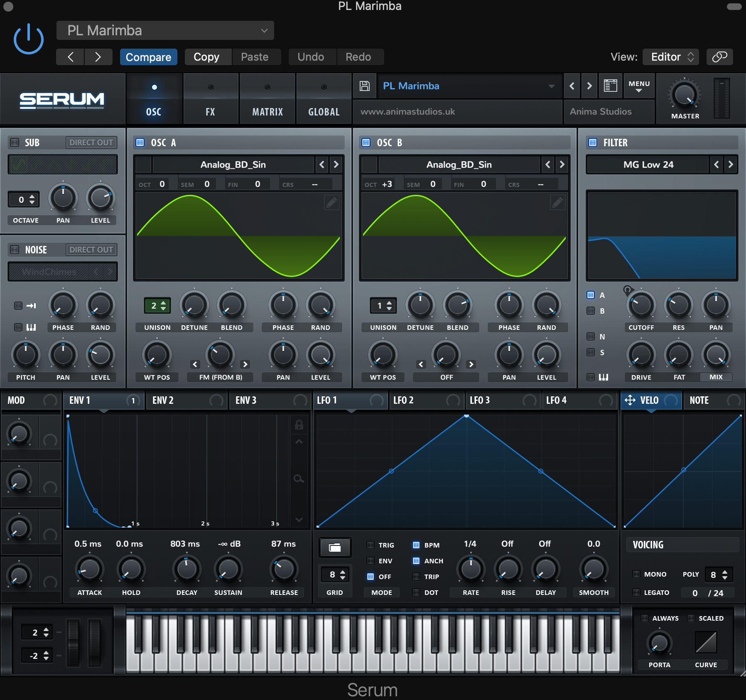Click the envelope zoom magnifier icon

tap(299, 479)
